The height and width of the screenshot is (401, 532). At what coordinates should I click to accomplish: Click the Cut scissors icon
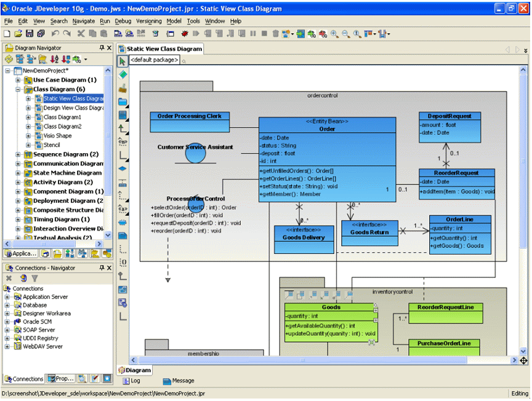(81, 34)
